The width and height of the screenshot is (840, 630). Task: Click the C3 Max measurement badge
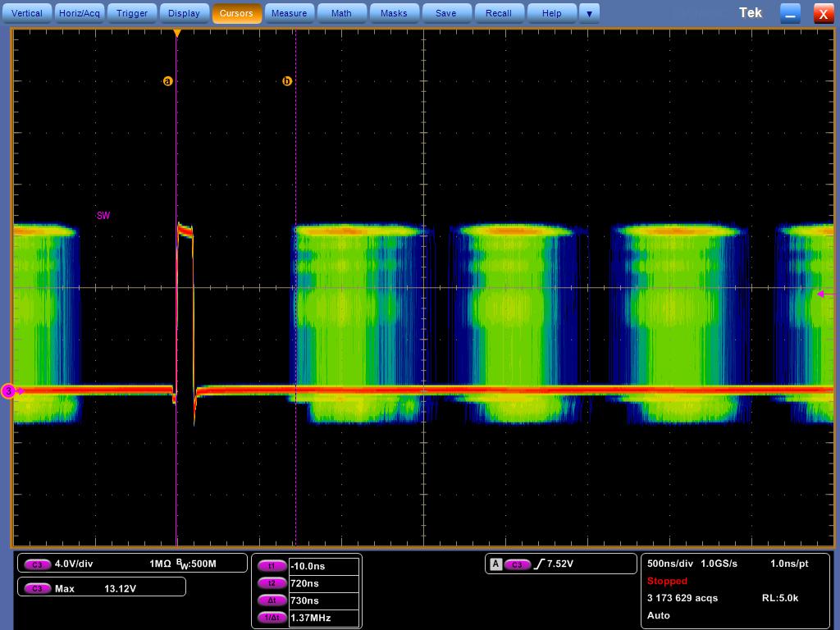click(37, 588)
